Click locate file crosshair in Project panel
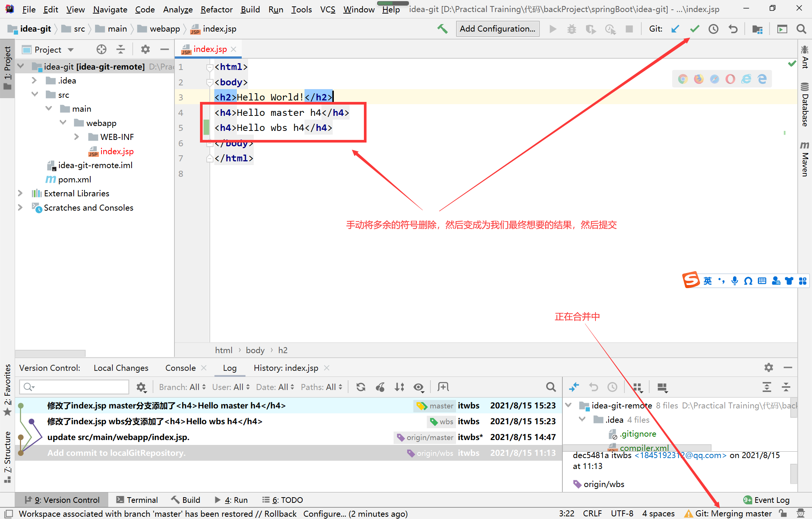Image resolution: width=812 pixels, height=519 pixels. pyautogui.click(x=101, y=49)
